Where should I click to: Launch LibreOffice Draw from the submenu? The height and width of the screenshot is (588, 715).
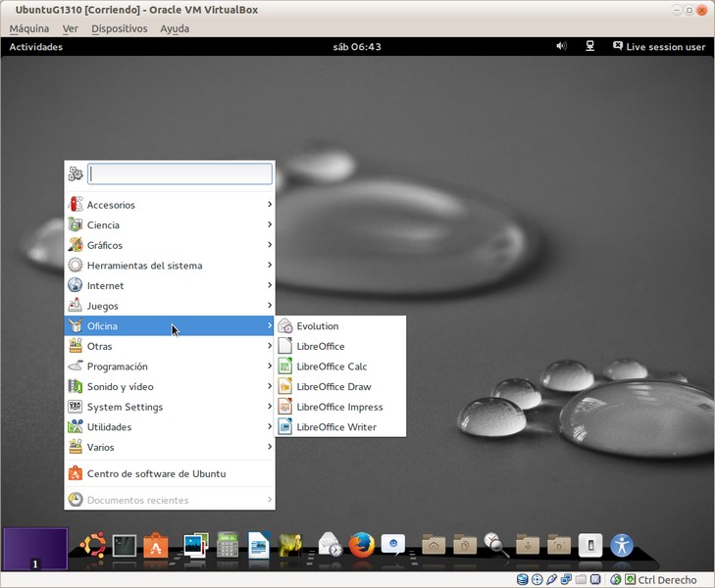(x=340, y=387)
